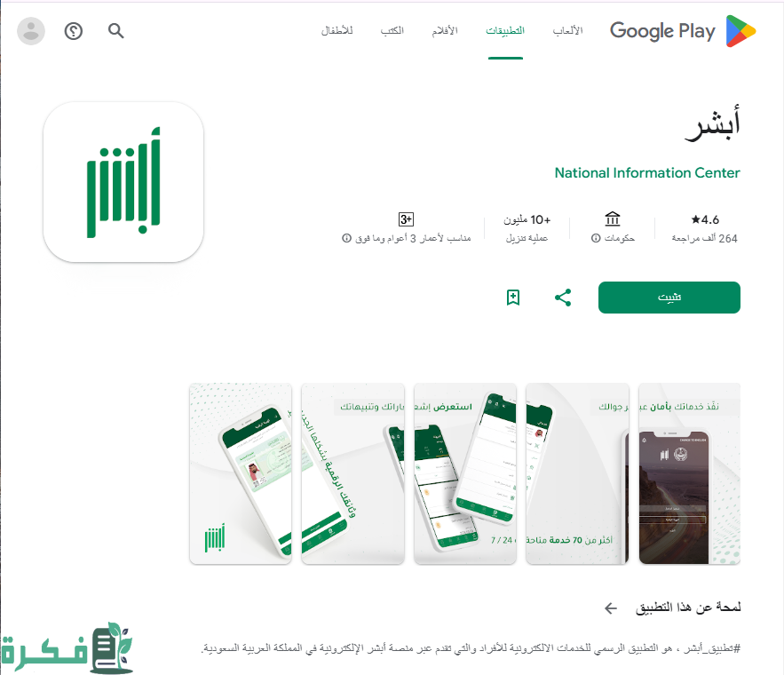Share the Absher app via share icon
The height and width of the screenshot is (675, 784).
(x=563, y=298)
